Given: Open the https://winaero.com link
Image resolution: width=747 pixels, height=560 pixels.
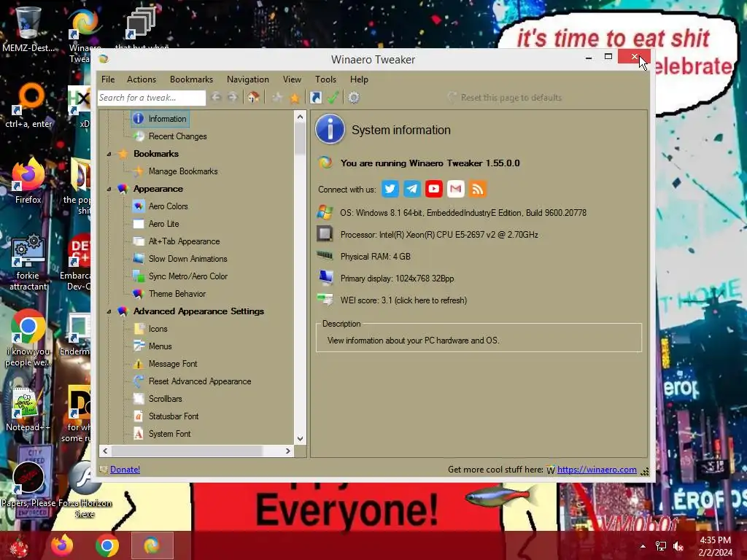Looking at the screenshot, I should (x=597, y=470).
